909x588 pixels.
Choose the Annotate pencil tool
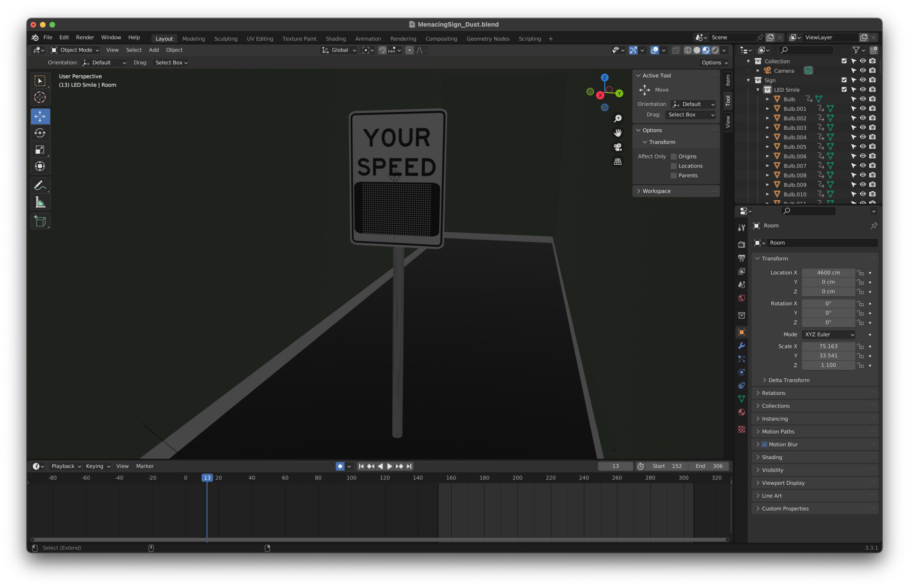pyautogui.click(x=40, y=186)
